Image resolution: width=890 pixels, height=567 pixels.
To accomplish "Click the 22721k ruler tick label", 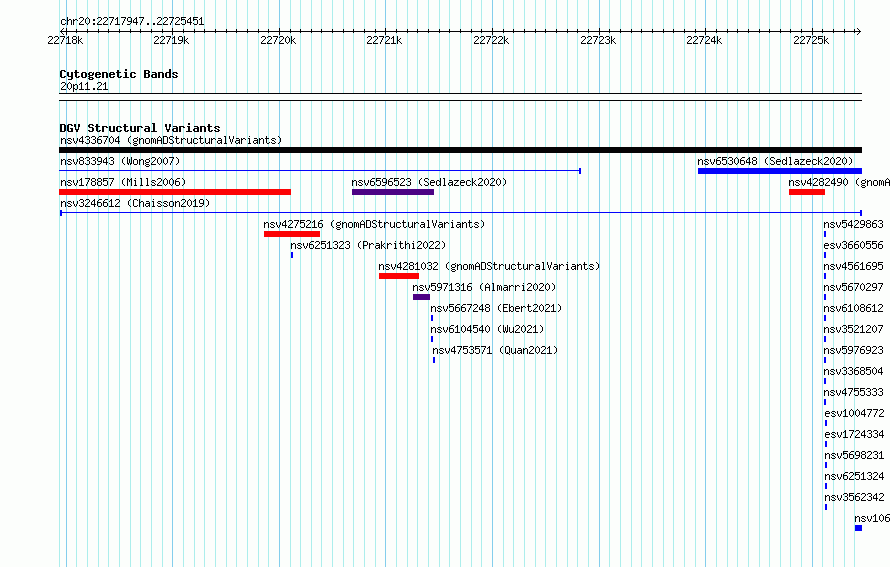I will click(x=384, y=40).
